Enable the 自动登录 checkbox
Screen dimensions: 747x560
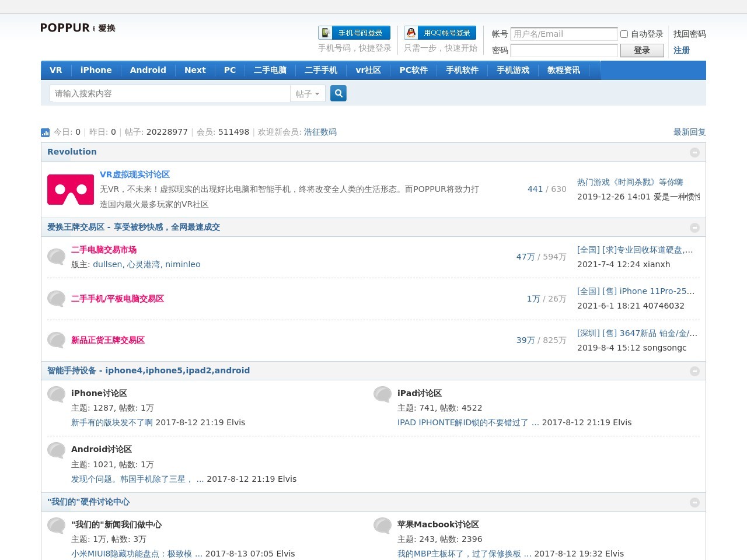pyautogui.click(x=624, y=34)
